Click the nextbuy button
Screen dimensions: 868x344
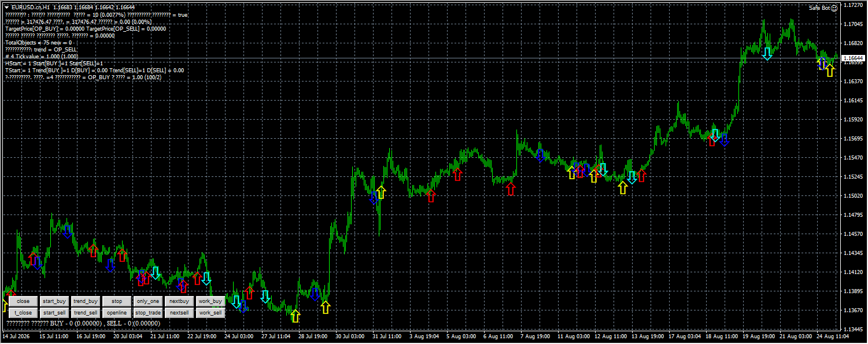click(179, 301)
